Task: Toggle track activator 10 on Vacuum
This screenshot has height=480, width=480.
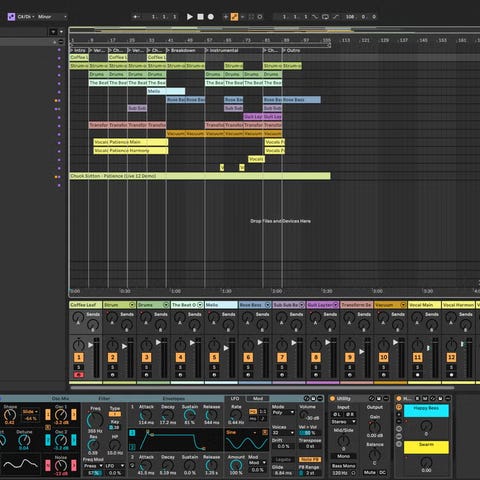Action: coord(383,357)
